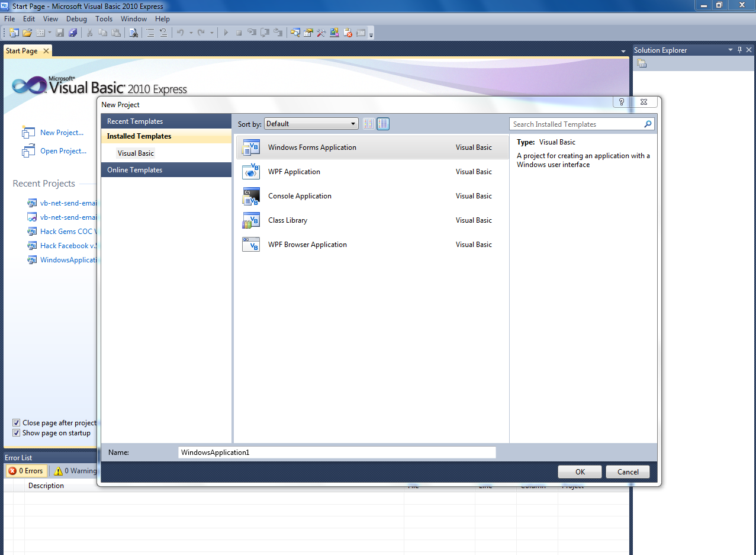Click the Add New Item toolbar icon
This screenshot has width=756, height=555.
coord(40,33)
